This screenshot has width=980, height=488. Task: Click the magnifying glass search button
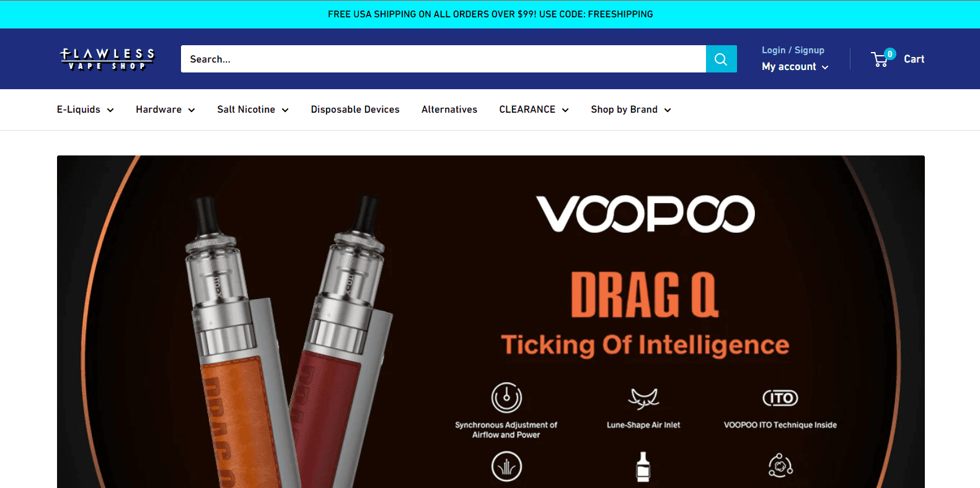point(721,59)
